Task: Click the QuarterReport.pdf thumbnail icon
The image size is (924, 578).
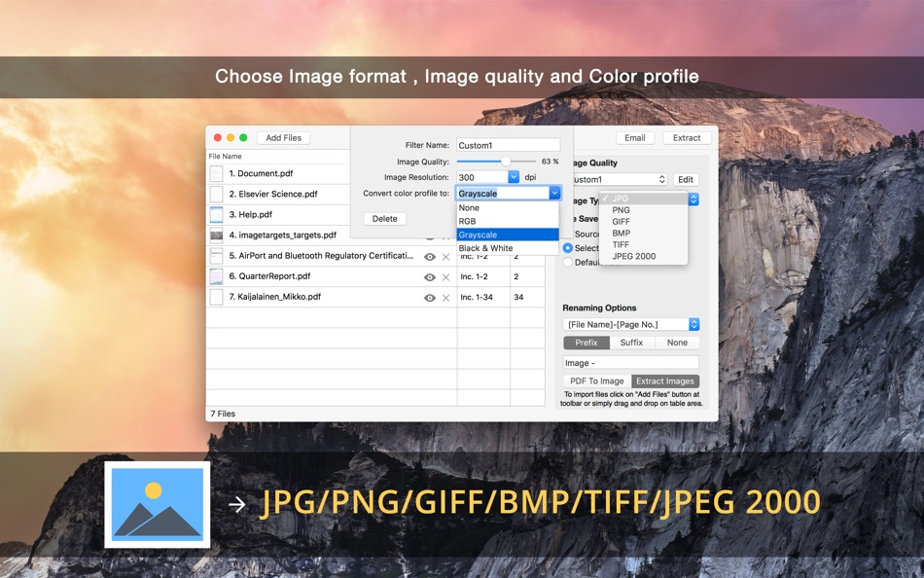Action: 216,276
